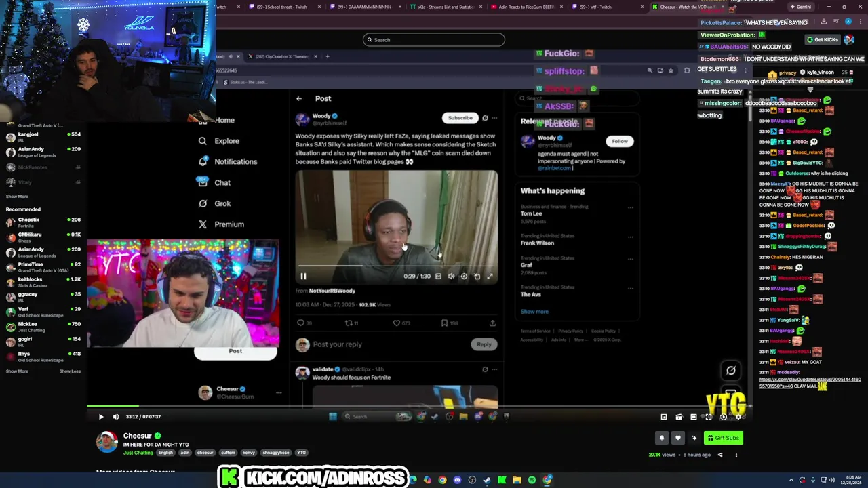Open Gemini in the browser title bar
Screen dimensions: 868x488
(x=800, y=7)
